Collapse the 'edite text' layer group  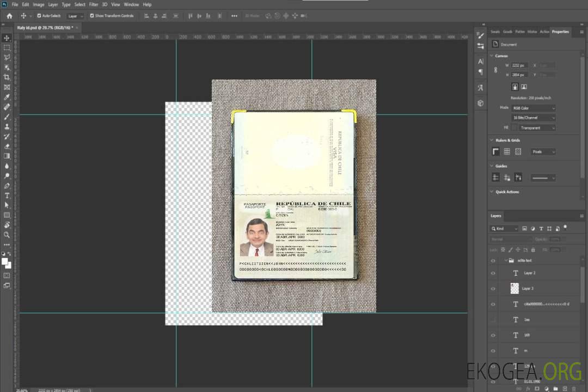pos(505,260)
